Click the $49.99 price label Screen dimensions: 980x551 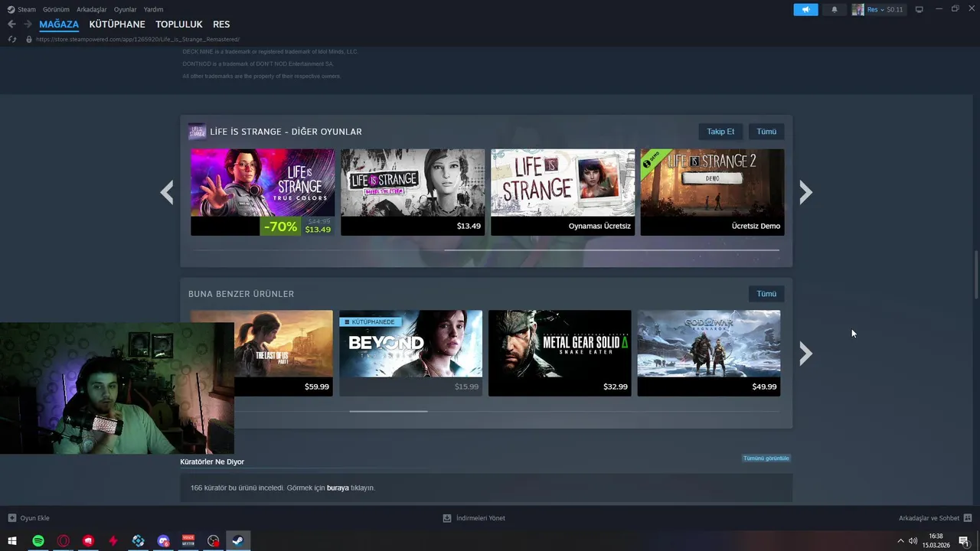[x=765, y=387]
